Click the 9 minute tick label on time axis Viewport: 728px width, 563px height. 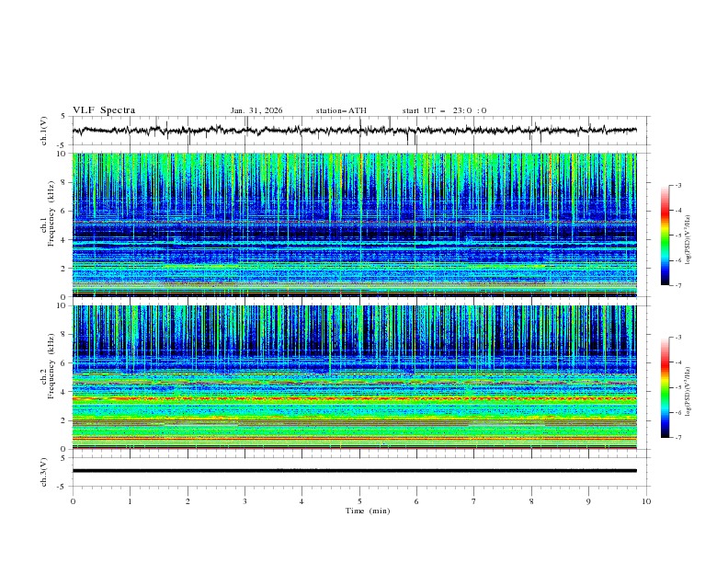tap(589, 501)
